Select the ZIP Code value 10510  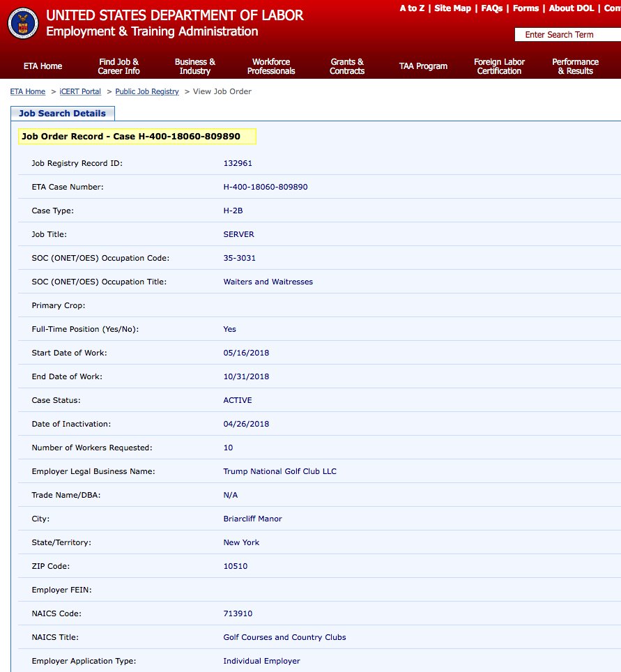point(236,566)
